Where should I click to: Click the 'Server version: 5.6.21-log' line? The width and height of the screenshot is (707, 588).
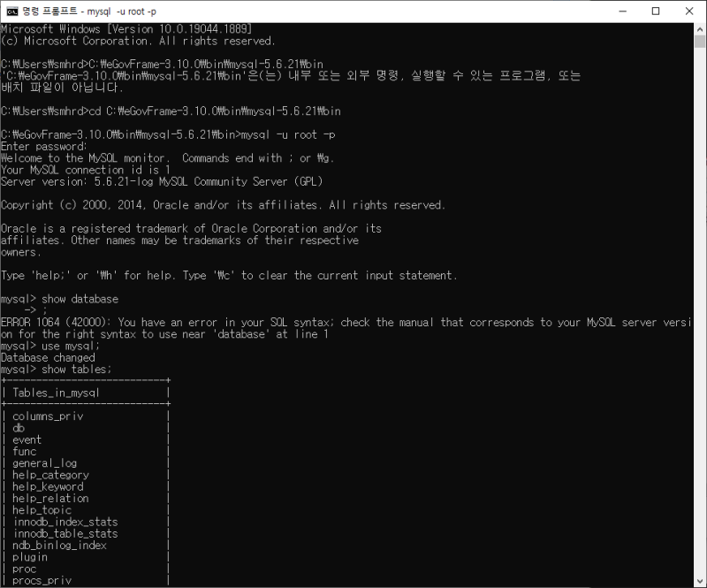click(162, 182)
